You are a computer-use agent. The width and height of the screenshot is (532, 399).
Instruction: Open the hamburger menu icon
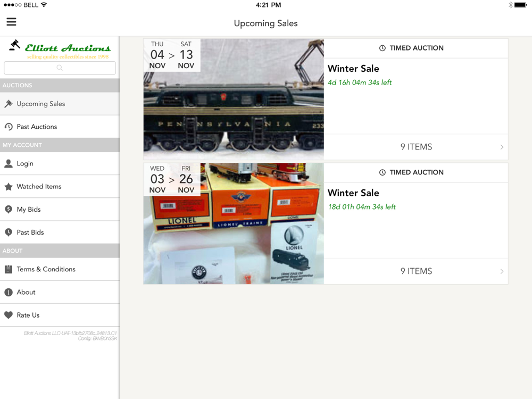coord(11,22)
